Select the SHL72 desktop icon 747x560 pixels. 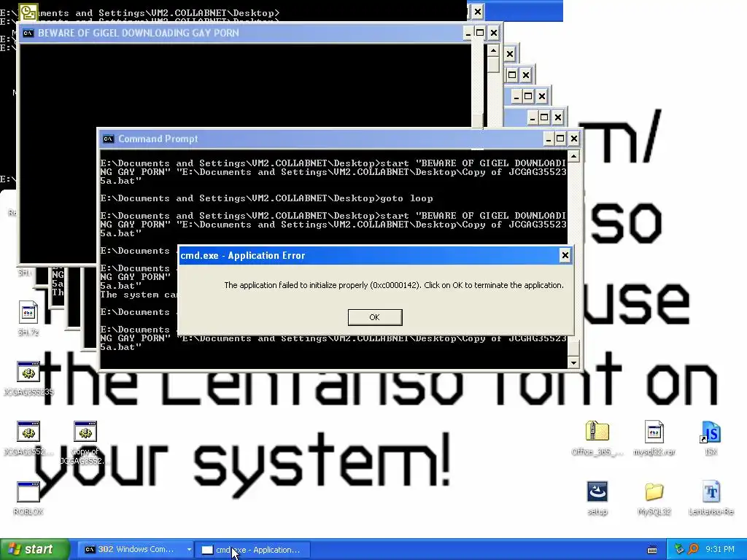(x=28, y=318)
